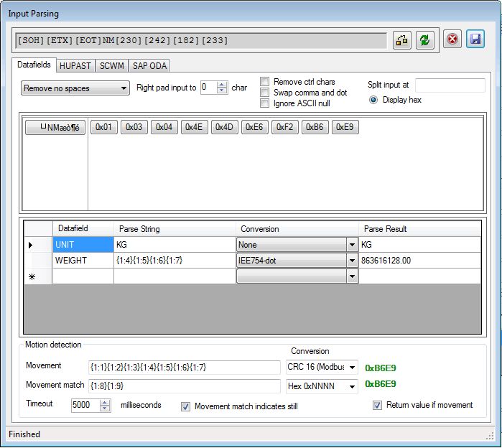Screen dimensions: 502x448
Task: Toggle Swap comma and dot checkbox
Action: [x=264, y=93]
